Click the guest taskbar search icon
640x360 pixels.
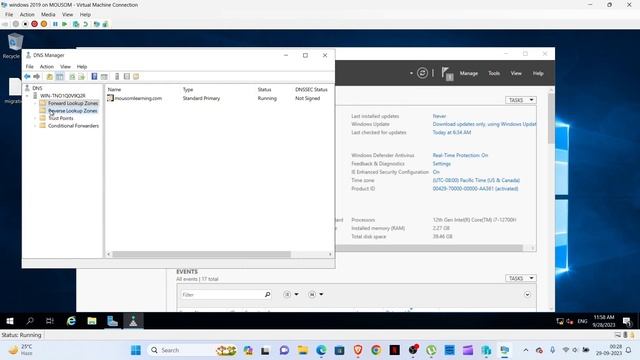(30, 321)
